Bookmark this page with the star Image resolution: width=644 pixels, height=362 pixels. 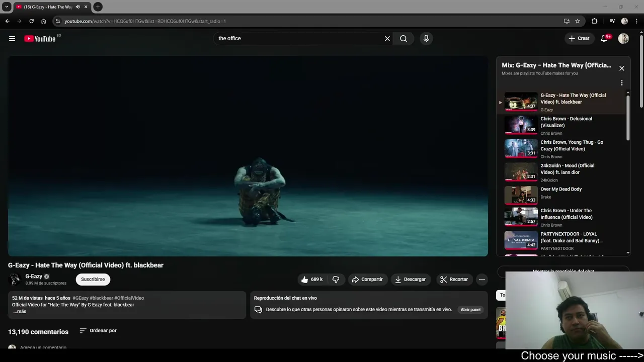point(578,21)
